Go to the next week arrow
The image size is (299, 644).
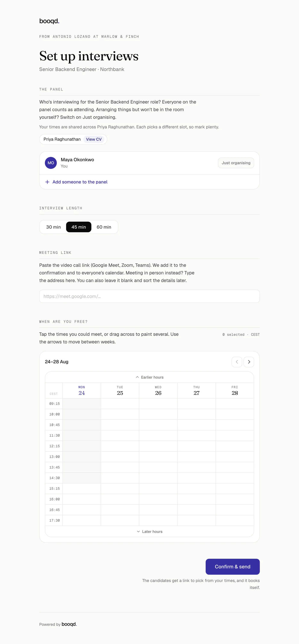[249, 362]
